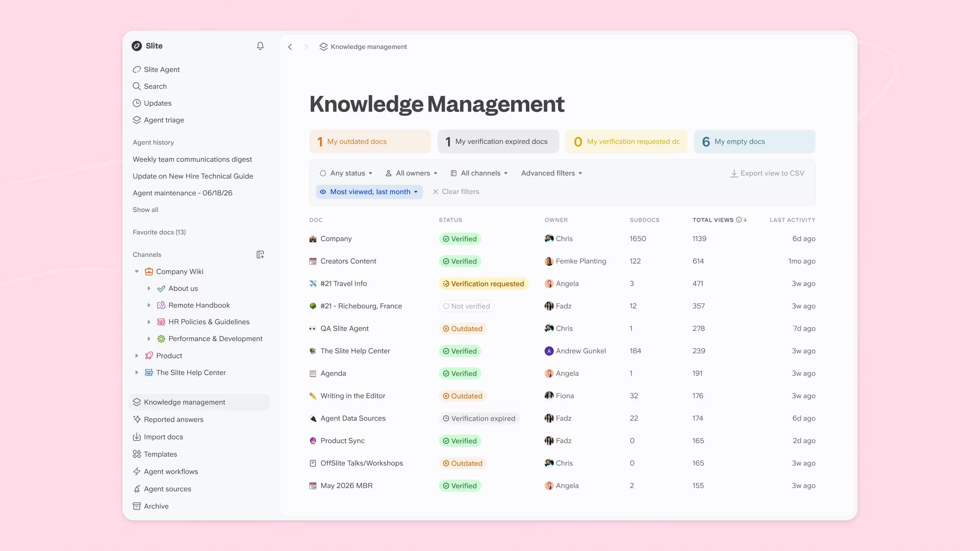Expand the Product channel
This screenshot has width=980, height=551.
[x=137, y=355]
